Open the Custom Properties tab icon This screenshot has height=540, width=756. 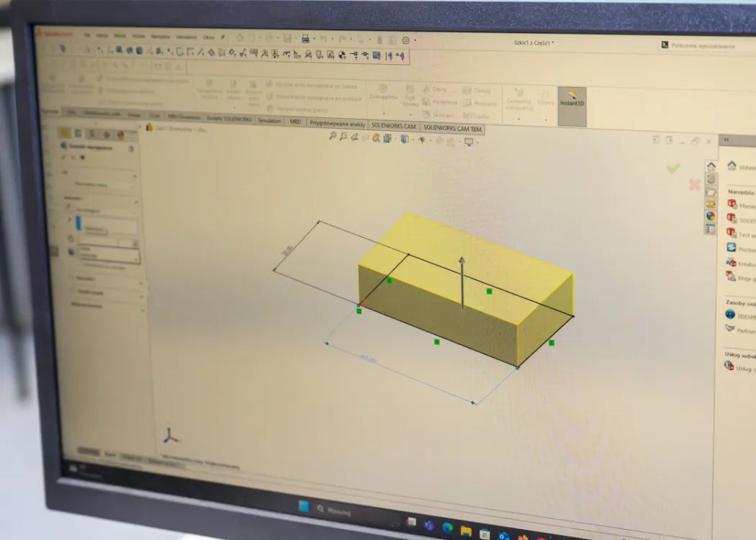(710, 229)
